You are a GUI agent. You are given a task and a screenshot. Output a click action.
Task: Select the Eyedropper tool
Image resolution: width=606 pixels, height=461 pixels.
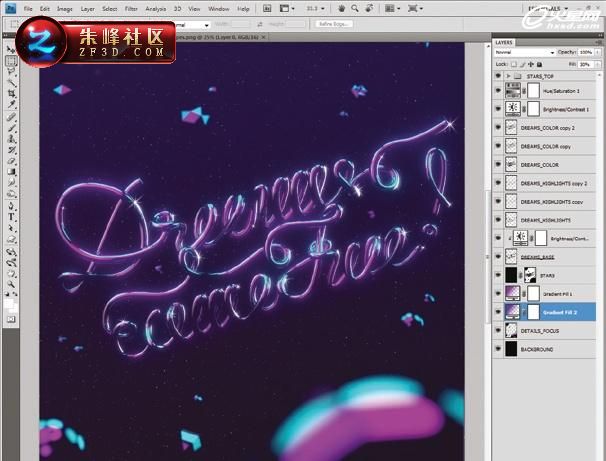pos(11,104)
